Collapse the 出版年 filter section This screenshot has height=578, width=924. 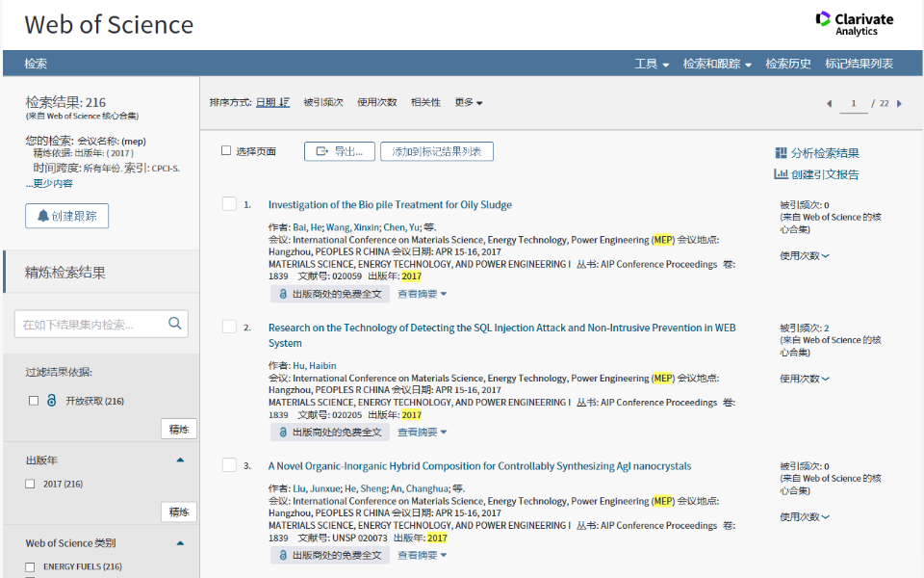coord(180,460)
